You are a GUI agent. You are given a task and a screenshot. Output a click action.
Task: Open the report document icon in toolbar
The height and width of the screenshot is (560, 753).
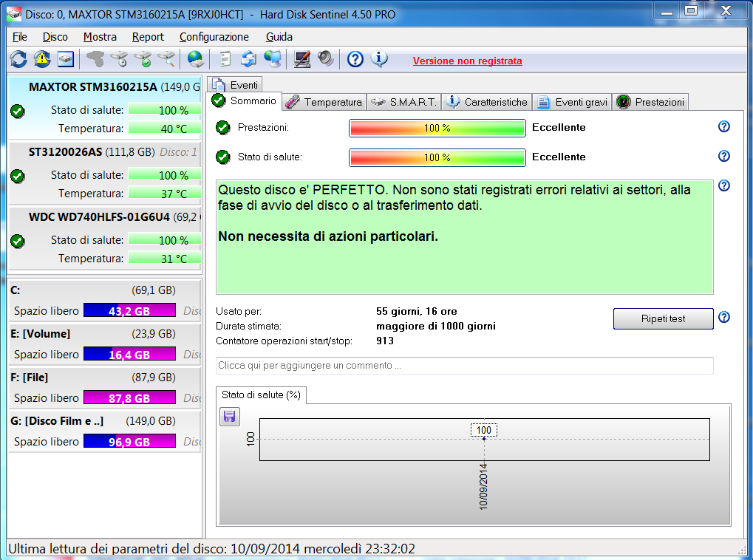tap(225, 59)
